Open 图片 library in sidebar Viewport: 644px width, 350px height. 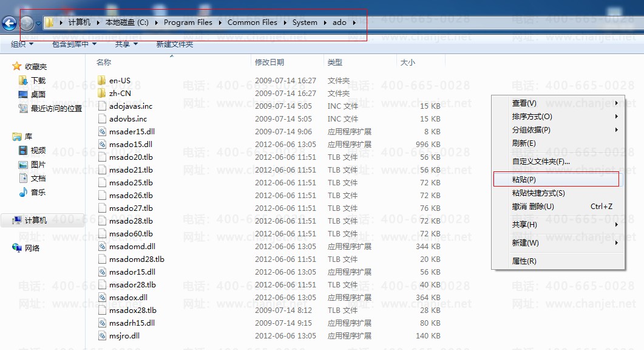click(32, 164)
